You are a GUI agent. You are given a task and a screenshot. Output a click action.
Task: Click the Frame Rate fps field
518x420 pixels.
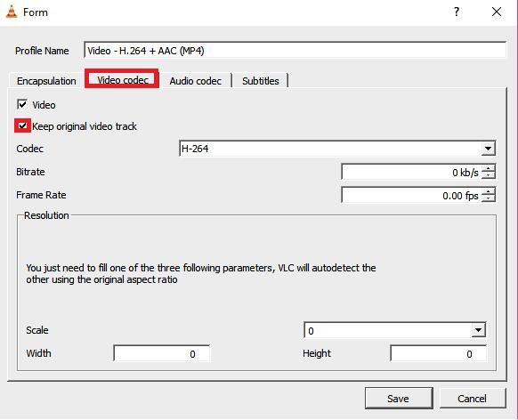coord(411,195)
